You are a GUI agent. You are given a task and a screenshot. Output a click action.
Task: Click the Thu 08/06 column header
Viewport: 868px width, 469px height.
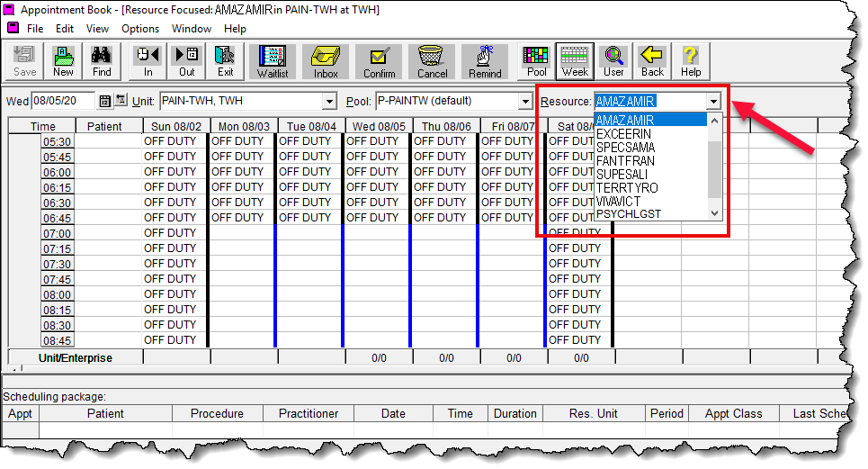(446, 126)
